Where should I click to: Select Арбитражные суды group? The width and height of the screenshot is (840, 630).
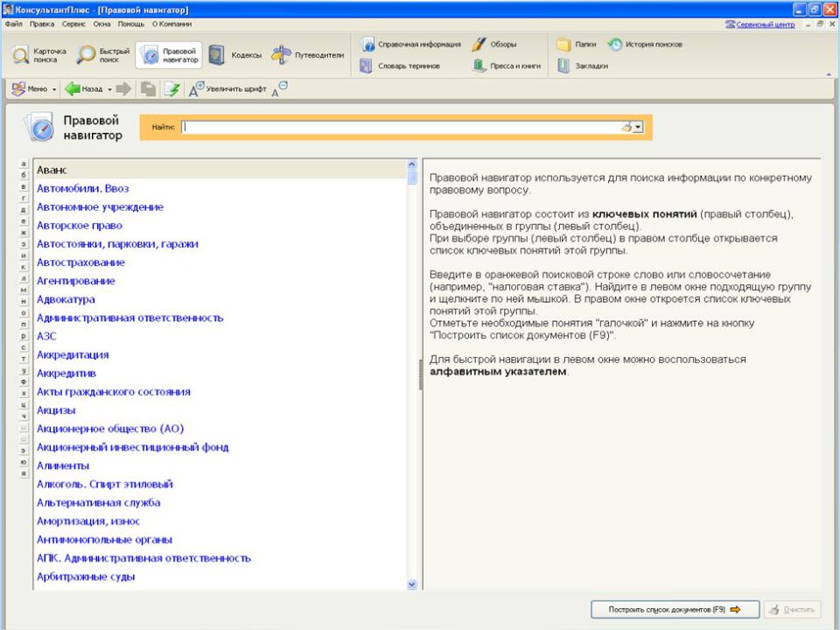(x=86, y=577)
